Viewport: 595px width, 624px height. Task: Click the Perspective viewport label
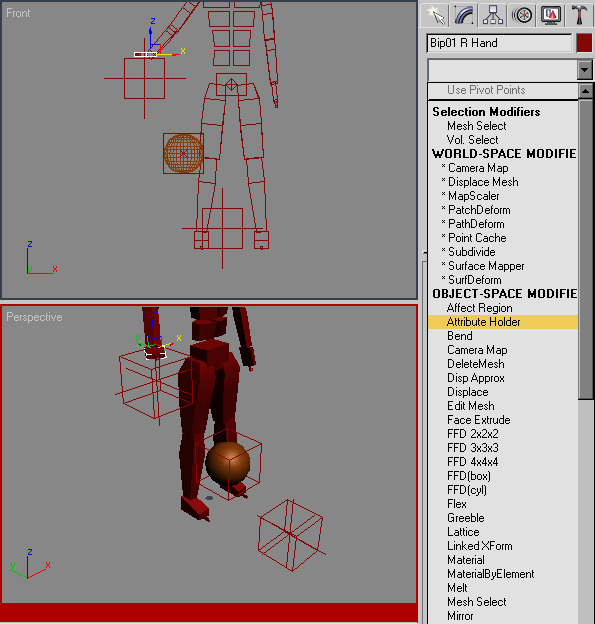(x=34, y=317)
